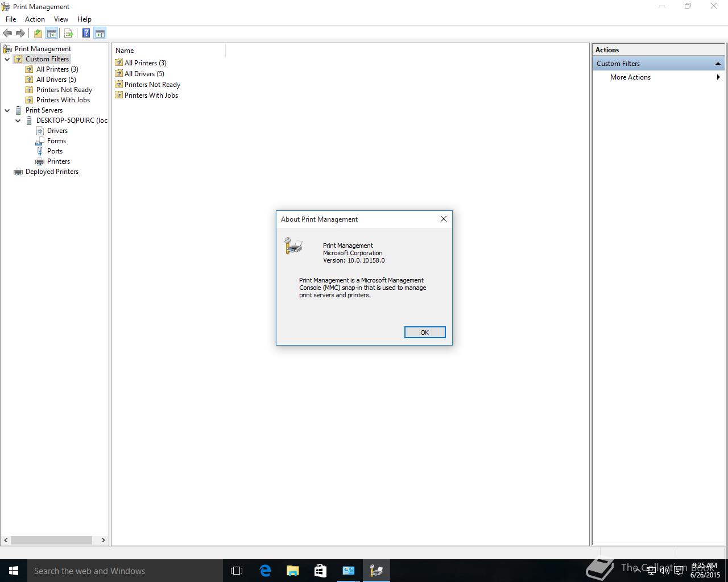Click the Search the web and Windows box

[125, 571]
